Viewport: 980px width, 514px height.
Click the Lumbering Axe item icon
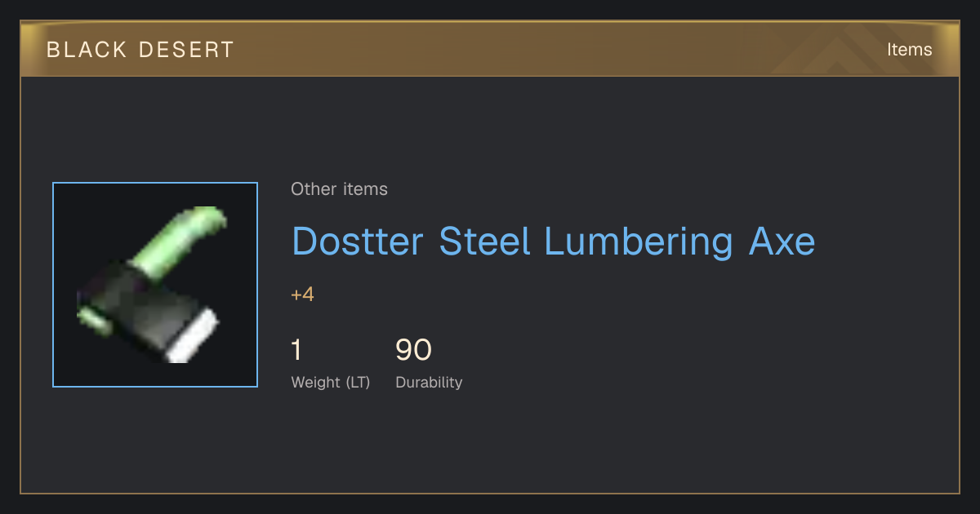tap(155, 285)
